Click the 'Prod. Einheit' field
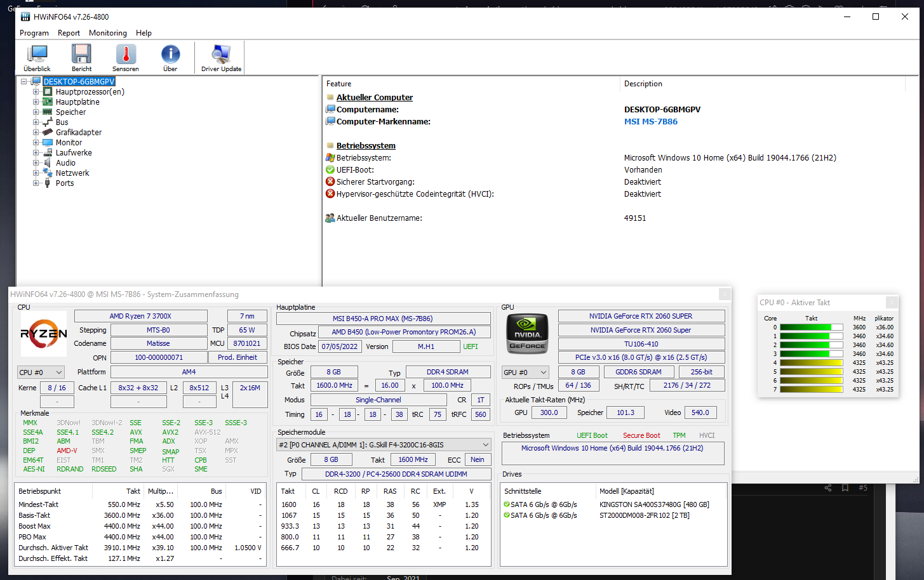The image size is (924, 580). click(x=237, y=357)
